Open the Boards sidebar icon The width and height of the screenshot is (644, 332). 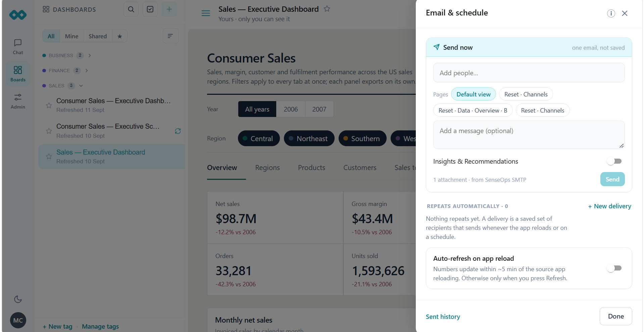pos(18,74)
